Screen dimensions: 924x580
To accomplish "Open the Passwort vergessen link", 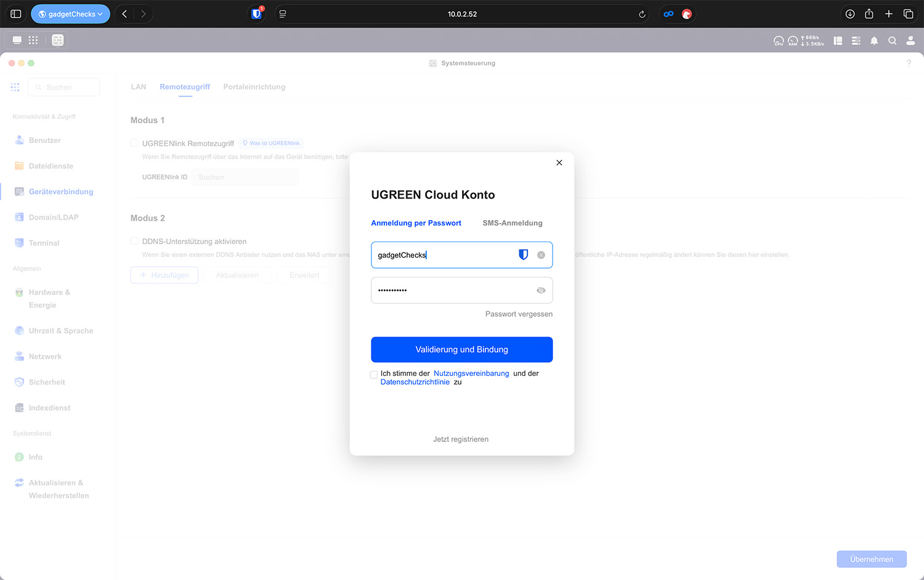I will (519, 314).
